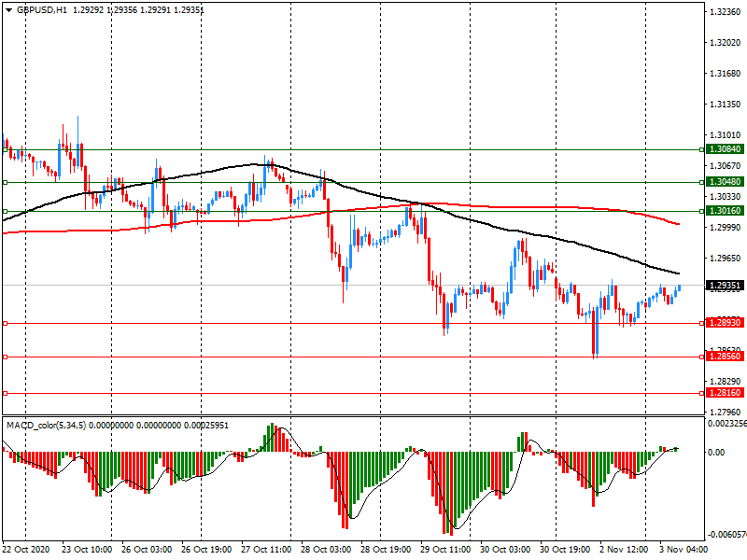This screenshot has width=747, height=560.
Task: Select the 1.28160 red support level label
Action: [x=725, y=393]
